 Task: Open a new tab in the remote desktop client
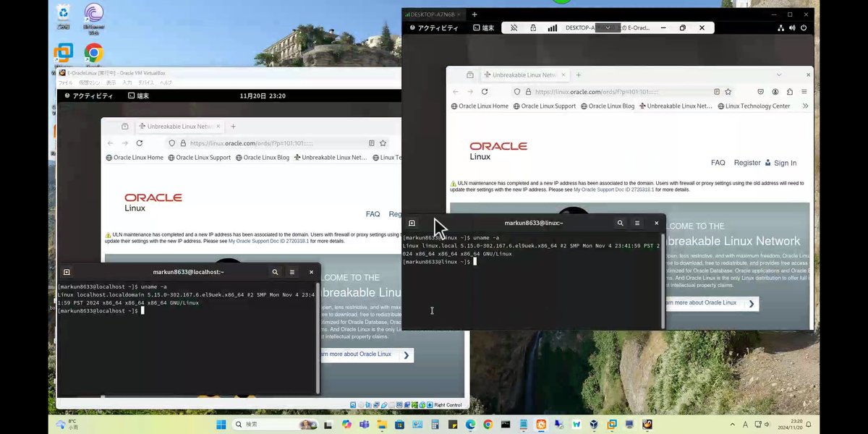pos(475,14)
